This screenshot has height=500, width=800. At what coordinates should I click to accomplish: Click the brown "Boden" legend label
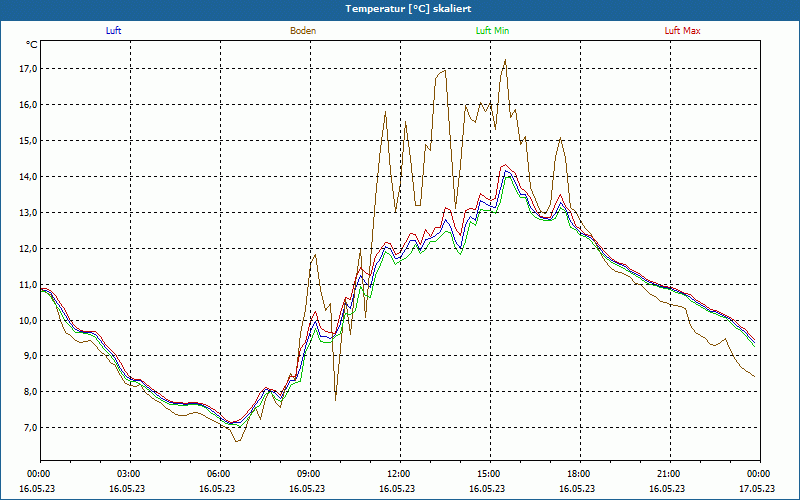[303, 31]
